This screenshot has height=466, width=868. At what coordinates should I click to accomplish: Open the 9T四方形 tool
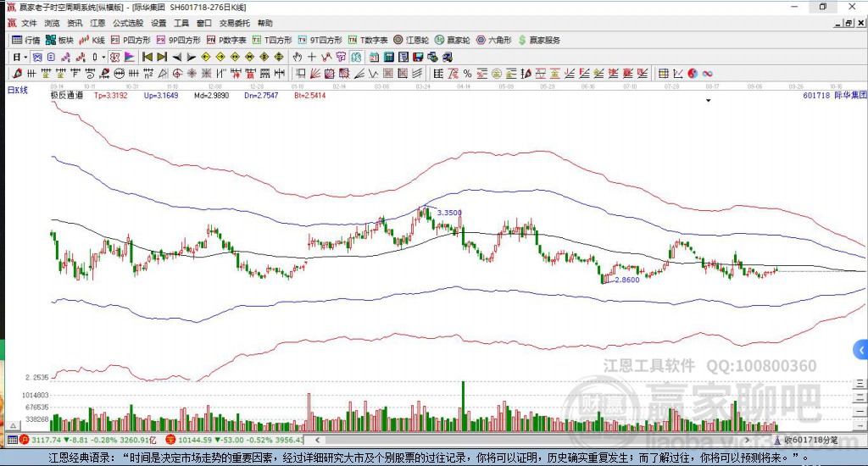[x=320, y=40]
